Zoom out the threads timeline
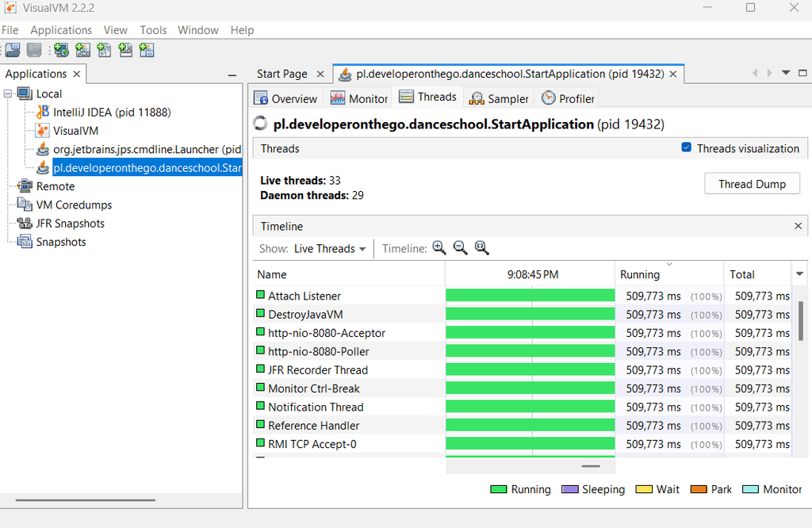The width and height of the screenshot is (812, 528). click(x=461, y=248)
